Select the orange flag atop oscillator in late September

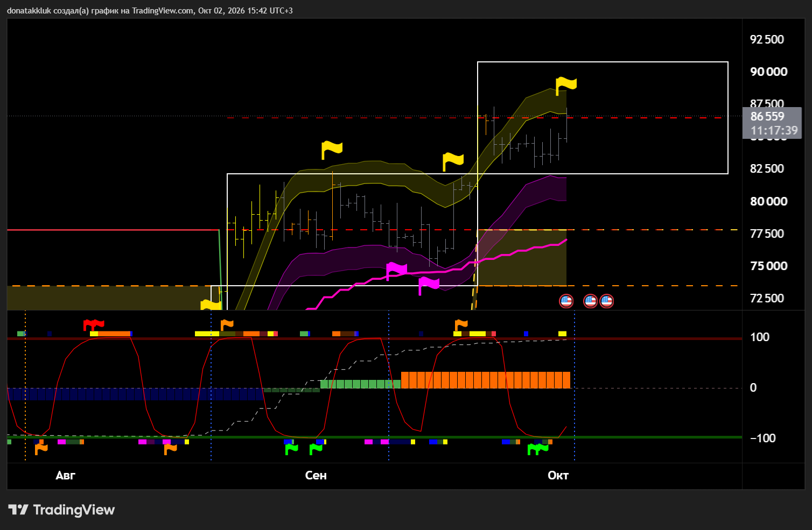[461, 325]
